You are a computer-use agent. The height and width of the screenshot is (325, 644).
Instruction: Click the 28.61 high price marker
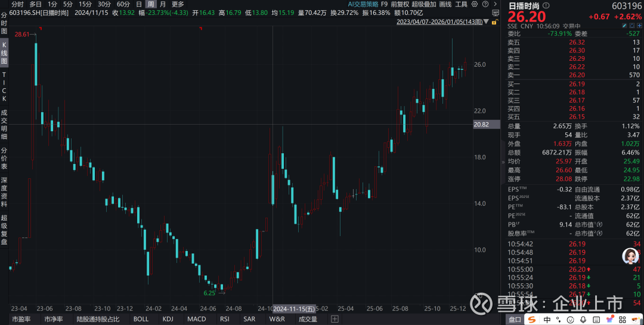pyautogui.click(x=22, y=35)
